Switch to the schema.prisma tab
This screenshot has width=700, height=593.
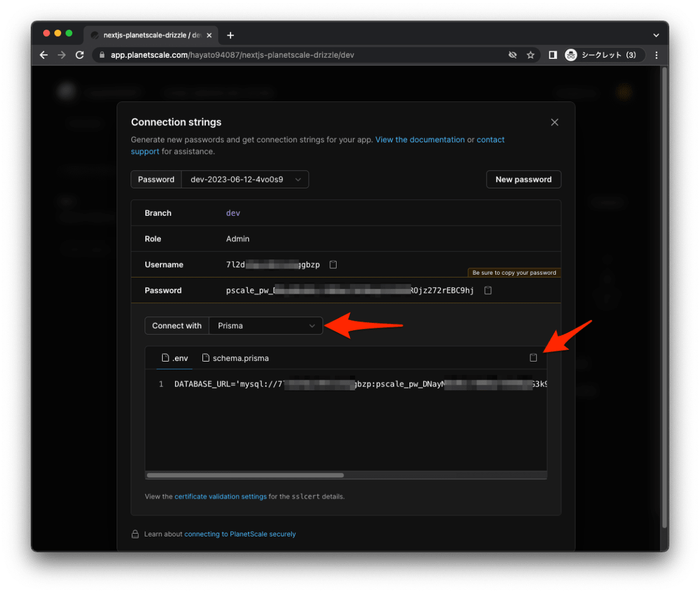235,358
